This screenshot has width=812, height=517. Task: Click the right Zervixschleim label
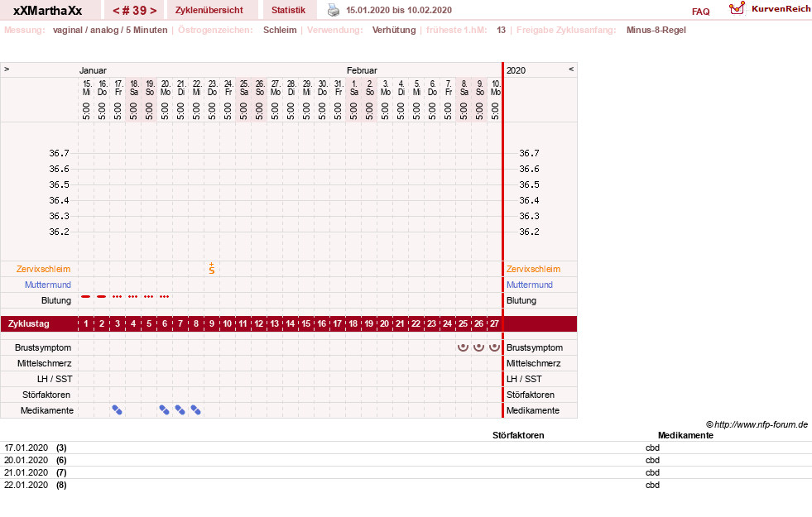click(533, 269)
